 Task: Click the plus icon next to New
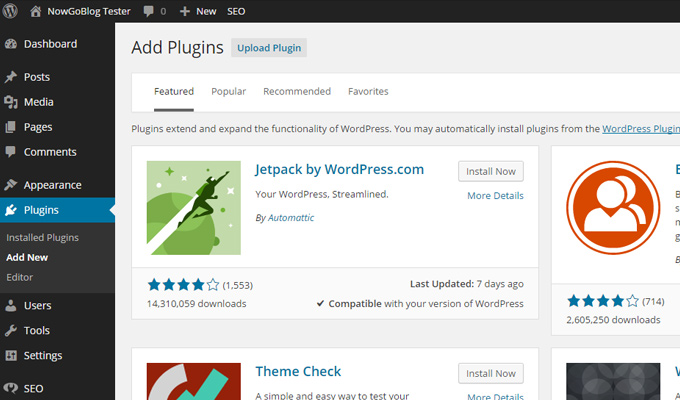pyautogui.click(x=185, y=11)
